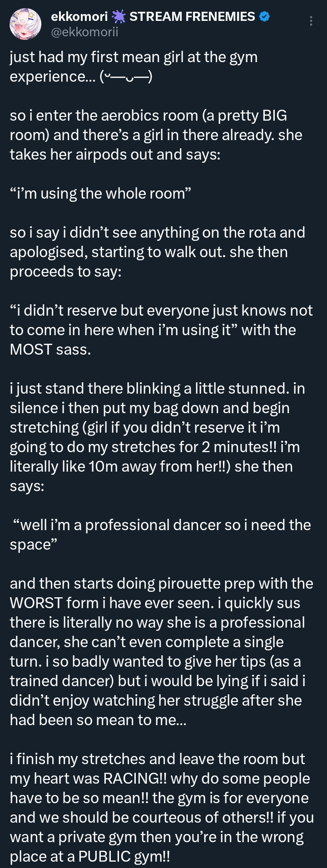Open the three-dot more options menu

311,21
